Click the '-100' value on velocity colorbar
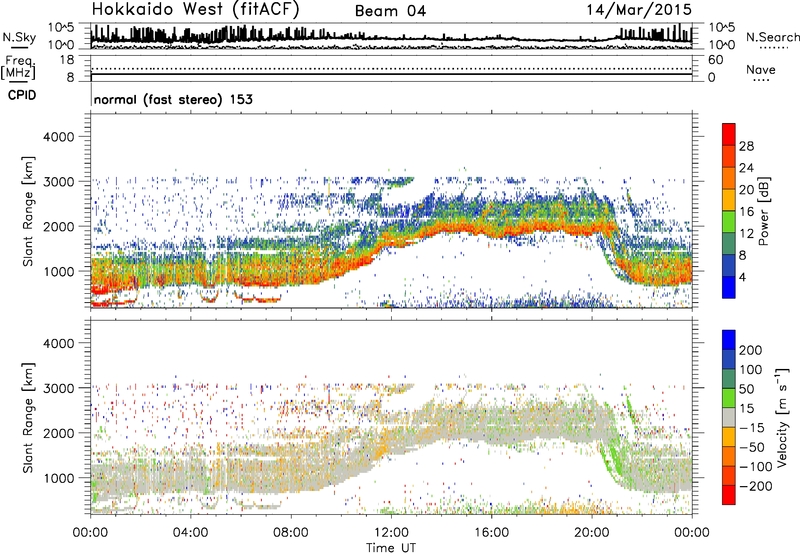 755,467
